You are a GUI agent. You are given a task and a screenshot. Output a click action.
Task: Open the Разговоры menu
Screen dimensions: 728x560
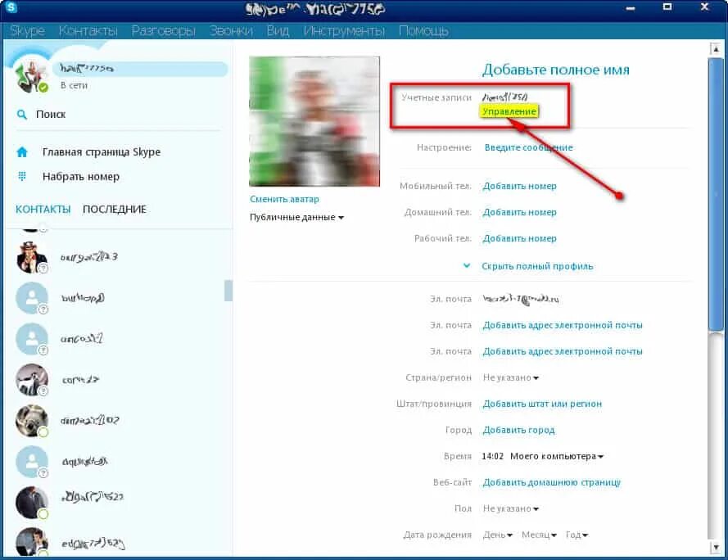point(164,31)
